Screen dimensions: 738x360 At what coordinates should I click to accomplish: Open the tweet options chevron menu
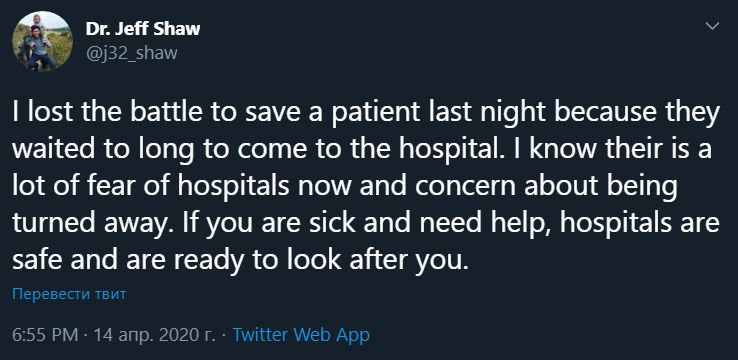pos(714,26)
